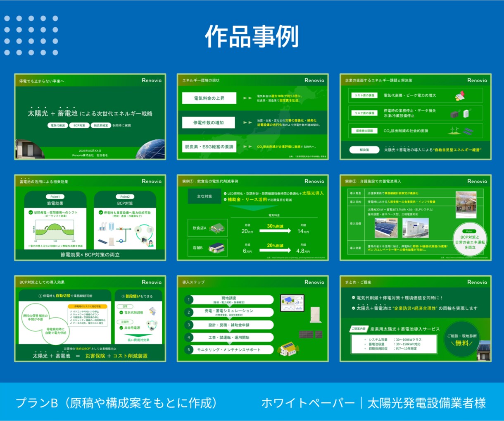This screenshot has width=504, height=421.
Task: Click the "停電件数の増加" white box
Action: (x=209, y=122)
